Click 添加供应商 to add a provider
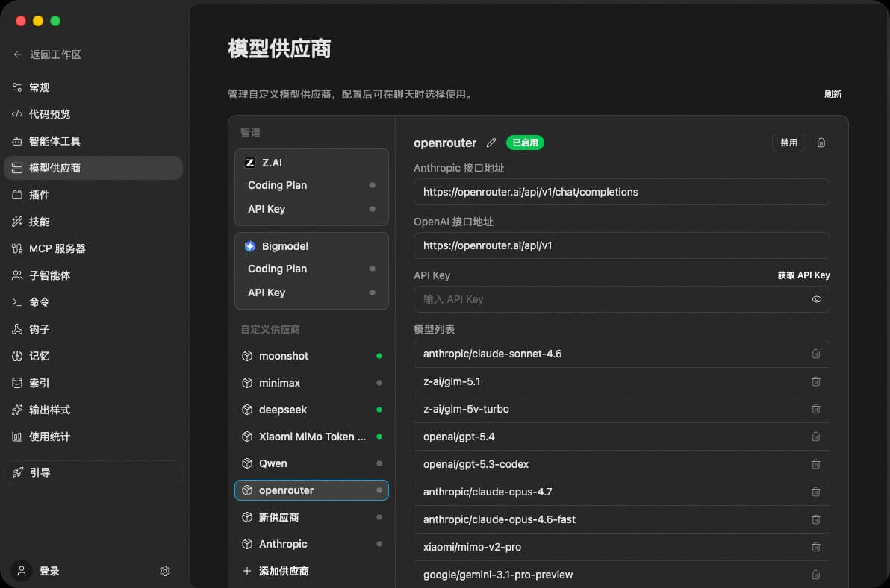Screen dimensions: 890x588 [311, 571]
